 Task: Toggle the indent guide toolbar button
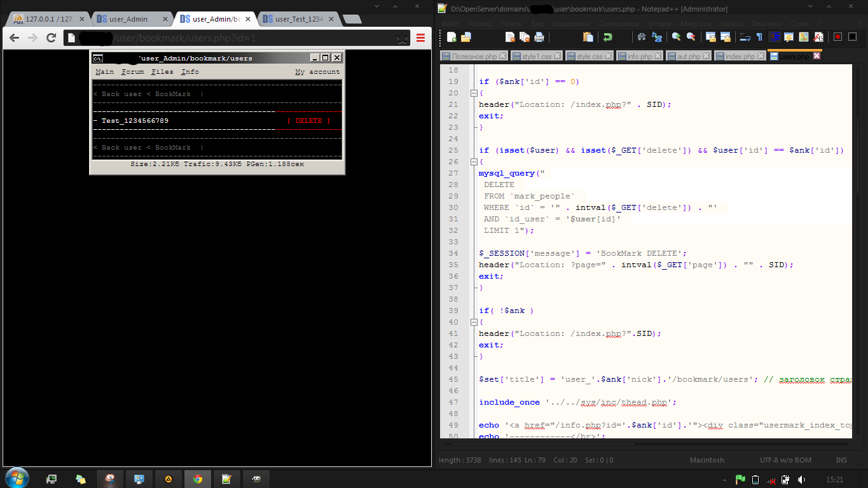(x=775, y=37)
